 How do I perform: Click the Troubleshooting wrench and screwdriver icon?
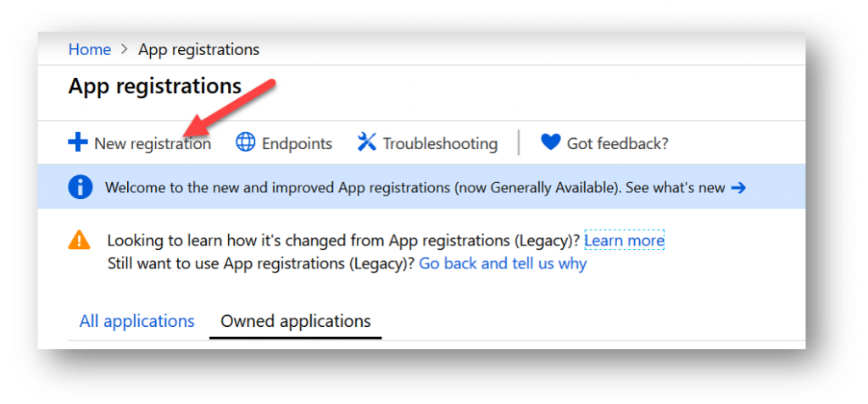pyautogui.click(x=366, y=142)
